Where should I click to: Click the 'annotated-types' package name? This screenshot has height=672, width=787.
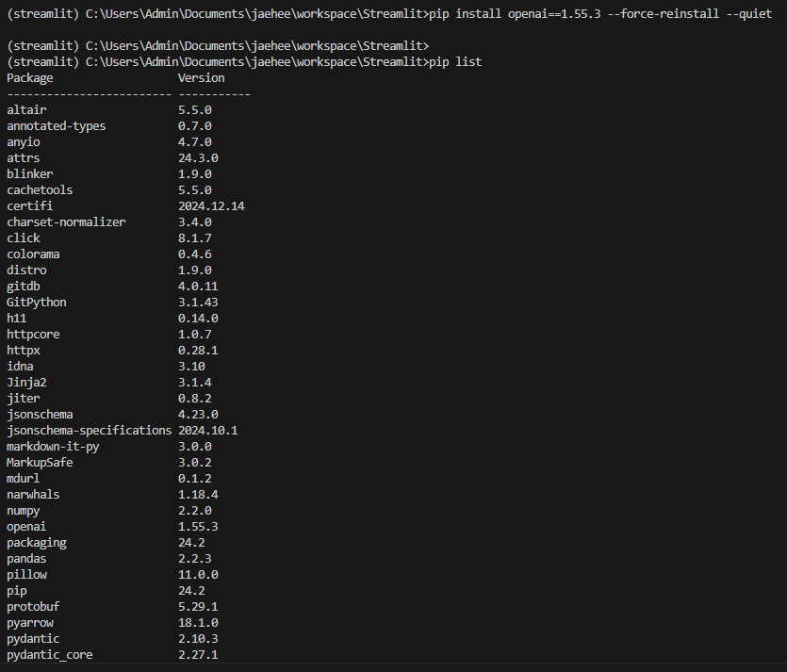click(x=57, y=126)
